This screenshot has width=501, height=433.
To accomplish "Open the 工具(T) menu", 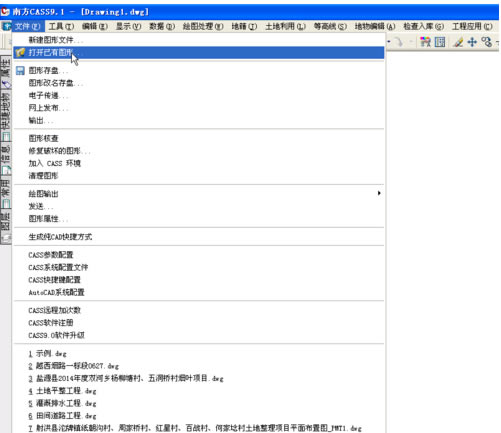I will coord(61,26).
